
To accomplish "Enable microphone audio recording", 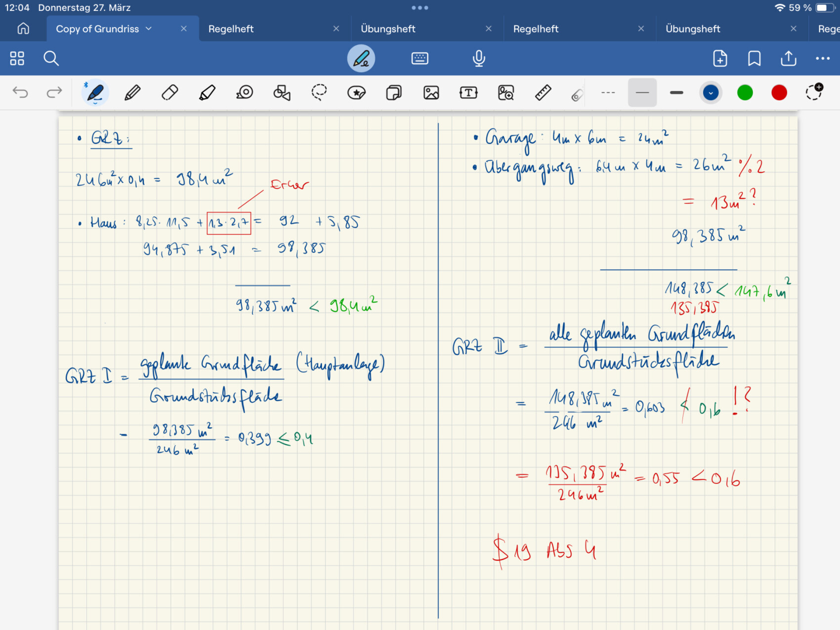I will pyautogui.click(x=478, y=58).
